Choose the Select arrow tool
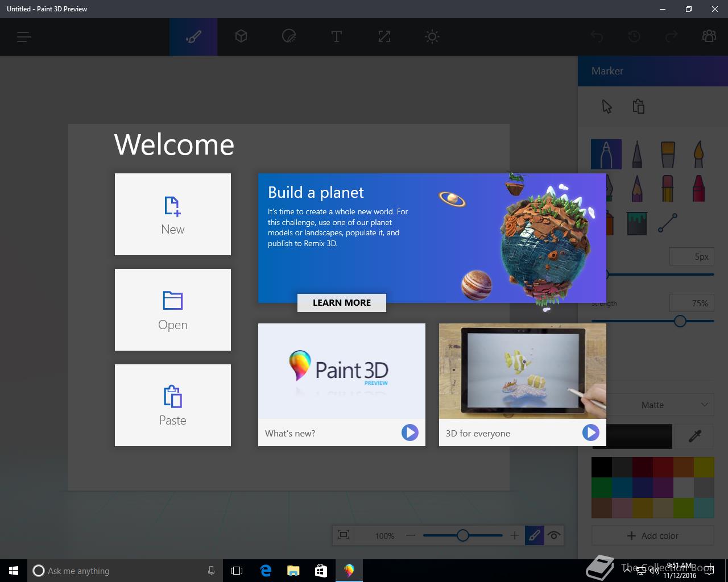Viewport: 728px width, 582px height. tap(607, 106)
